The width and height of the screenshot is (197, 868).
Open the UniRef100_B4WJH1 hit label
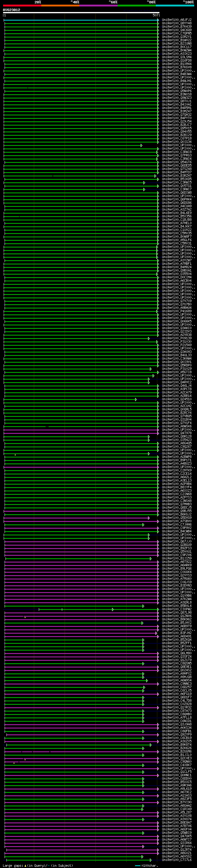(x=177, y=81)
